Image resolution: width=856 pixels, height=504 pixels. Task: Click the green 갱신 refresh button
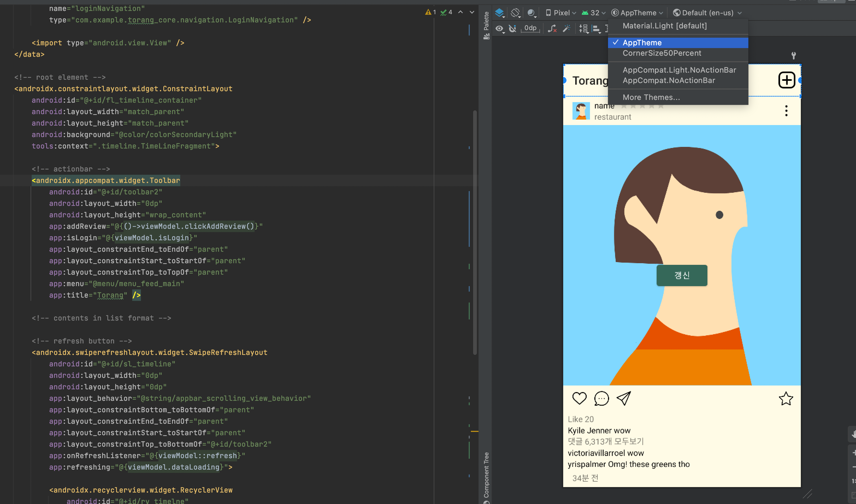pos(682,275)
